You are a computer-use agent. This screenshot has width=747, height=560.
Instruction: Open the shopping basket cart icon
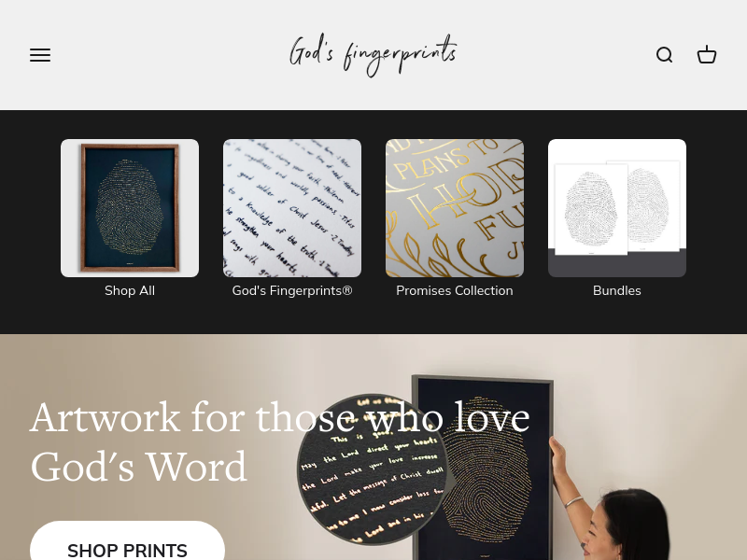pyautogui.click(x=707, y=55)
